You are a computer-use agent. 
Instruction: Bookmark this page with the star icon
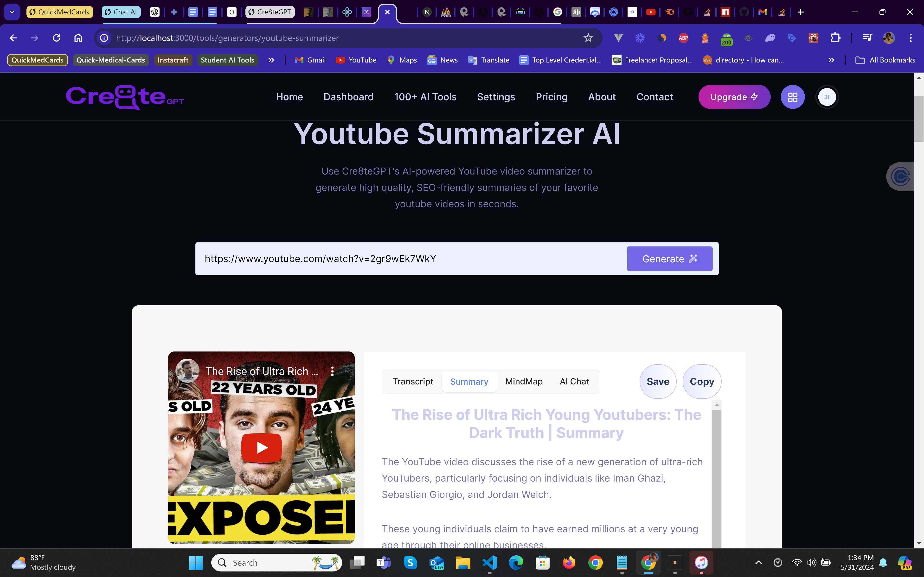pyautogui.click(x=588, y=38)
